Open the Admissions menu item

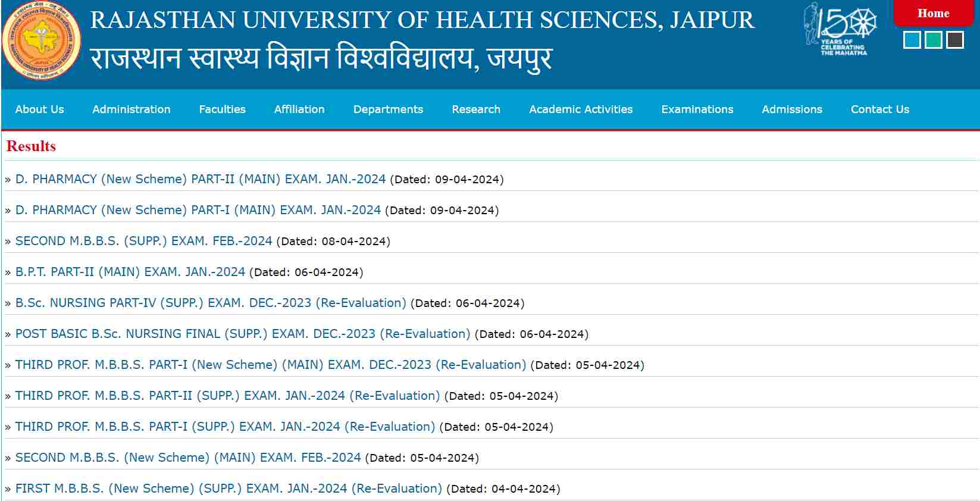pos(791,109)
